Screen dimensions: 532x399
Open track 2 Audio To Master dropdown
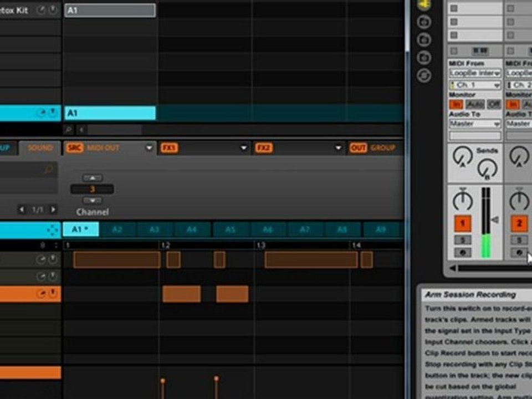pyautogui.click(x=519, y=124)
